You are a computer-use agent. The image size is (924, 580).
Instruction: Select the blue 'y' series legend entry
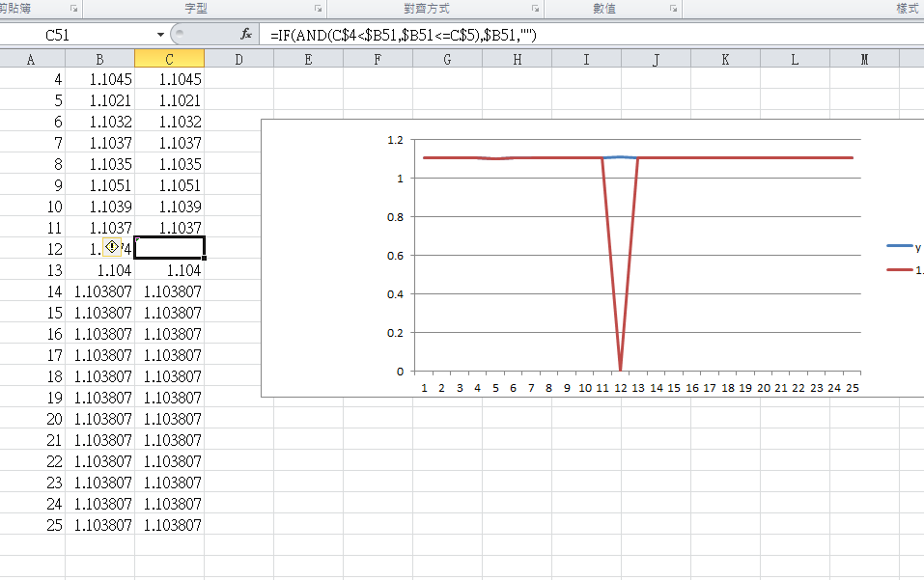pos(904,247)
